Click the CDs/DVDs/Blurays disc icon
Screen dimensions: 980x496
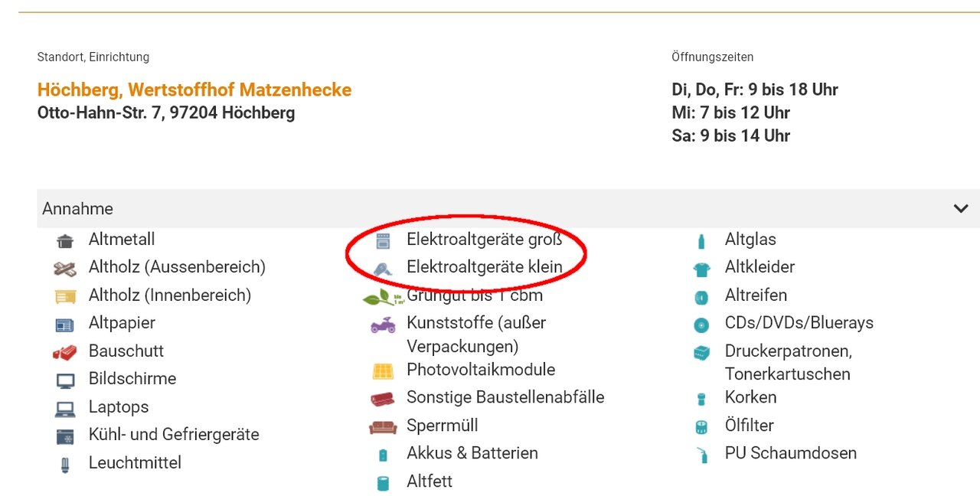701,325
